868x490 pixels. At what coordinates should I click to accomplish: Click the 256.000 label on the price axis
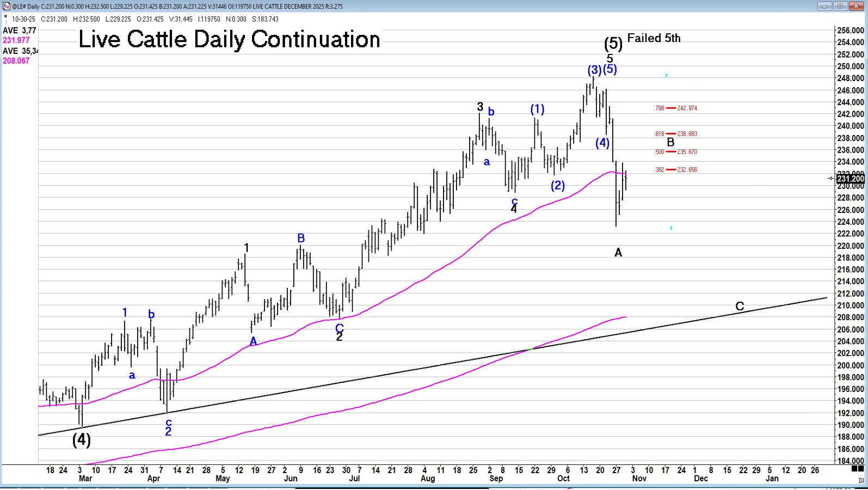[x=851, y=30]
